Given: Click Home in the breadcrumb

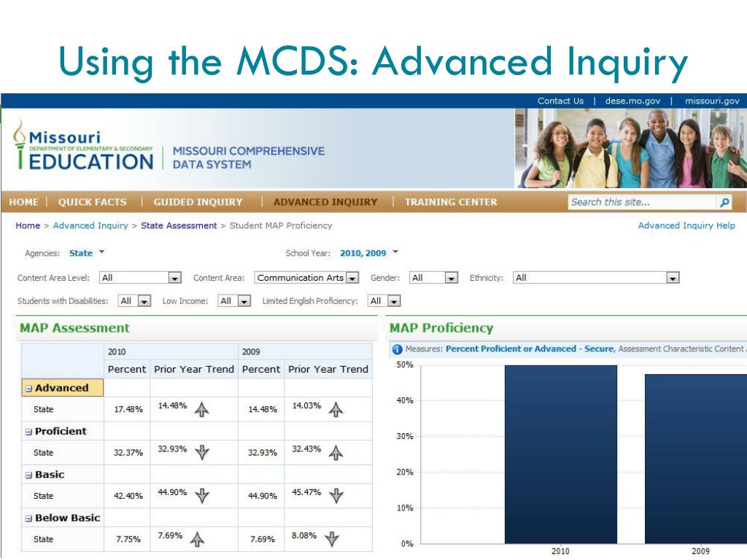Looking at the screenshot, I should (x=28, y=226).
